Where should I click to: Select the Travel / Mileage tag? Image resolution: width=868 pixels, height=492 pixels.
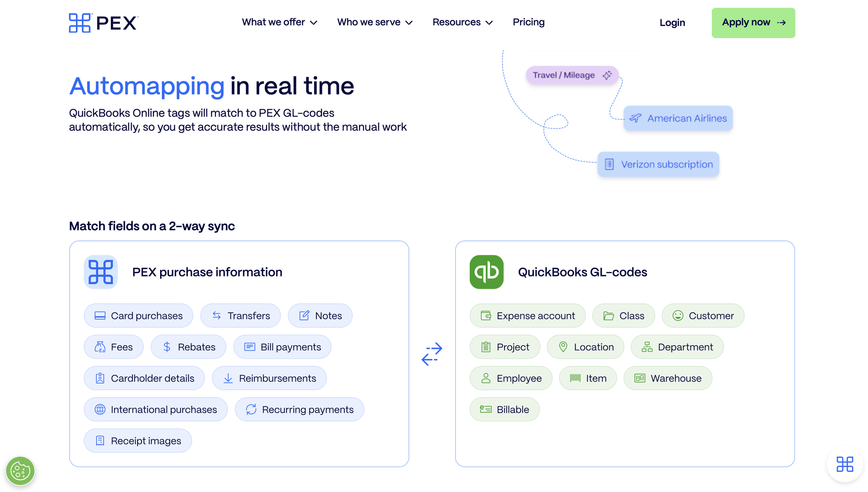tap(572, 75)
